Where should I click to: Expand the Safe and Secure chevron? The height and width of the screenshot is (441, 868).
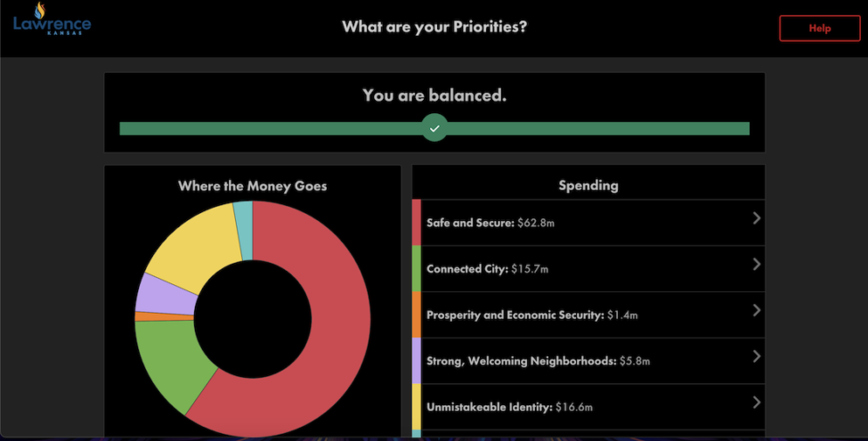coord(756,218)
